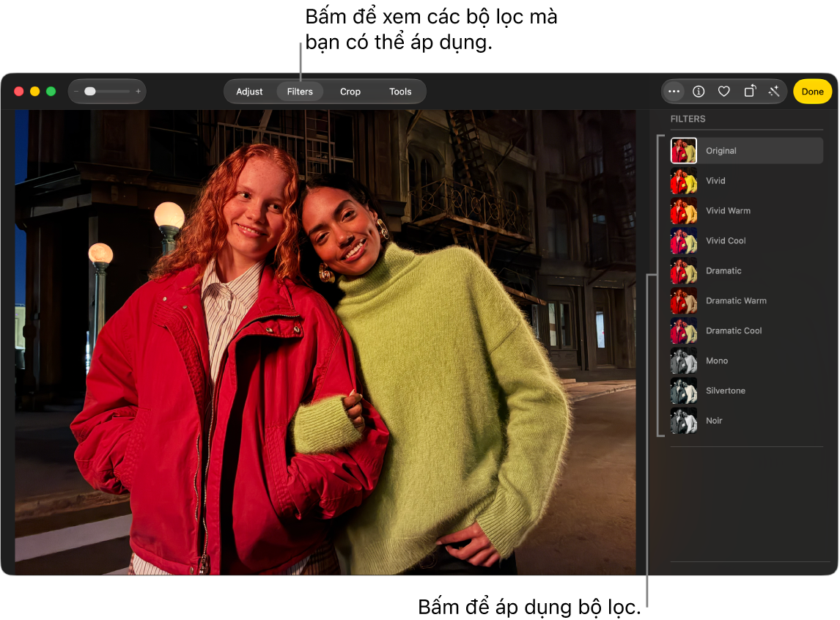This screenshot has width=840, height=620.
Task: Apply the Vivid filter thumbnail
Action: [x=684, y=180]
